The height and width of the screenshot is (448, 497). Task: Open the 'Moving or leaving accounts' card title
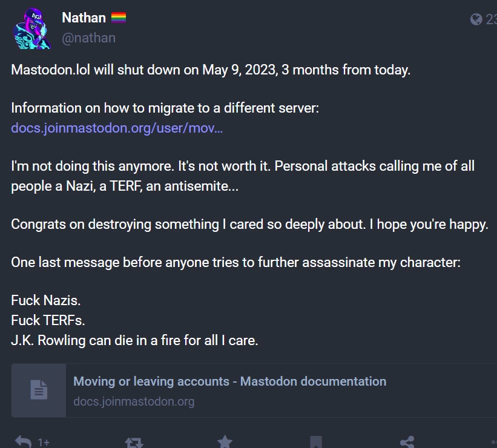(x=229, y=381)
